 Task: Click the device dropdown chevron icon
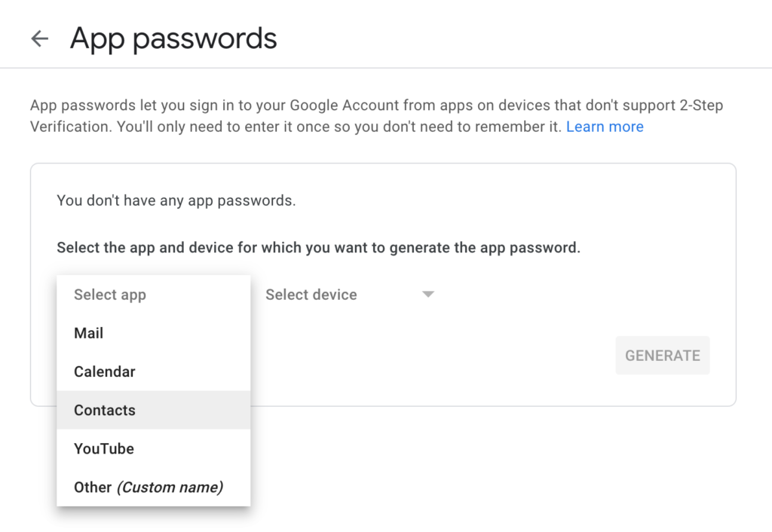coord(427,295)
